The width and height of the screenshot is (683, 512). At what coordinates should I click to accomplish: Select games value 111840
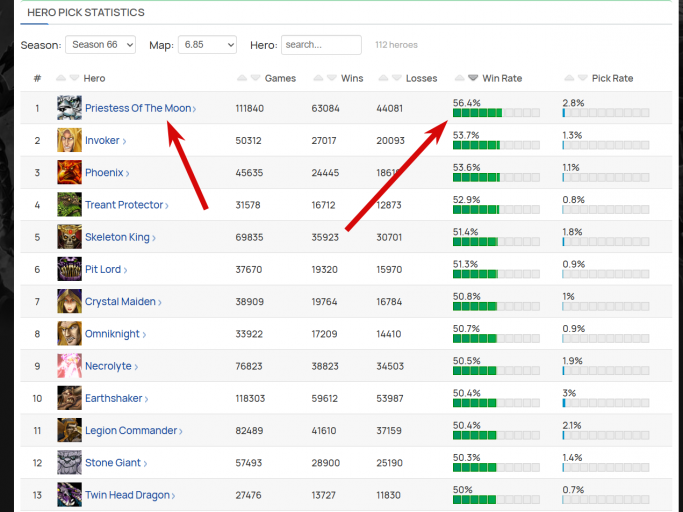click(250, 108)
